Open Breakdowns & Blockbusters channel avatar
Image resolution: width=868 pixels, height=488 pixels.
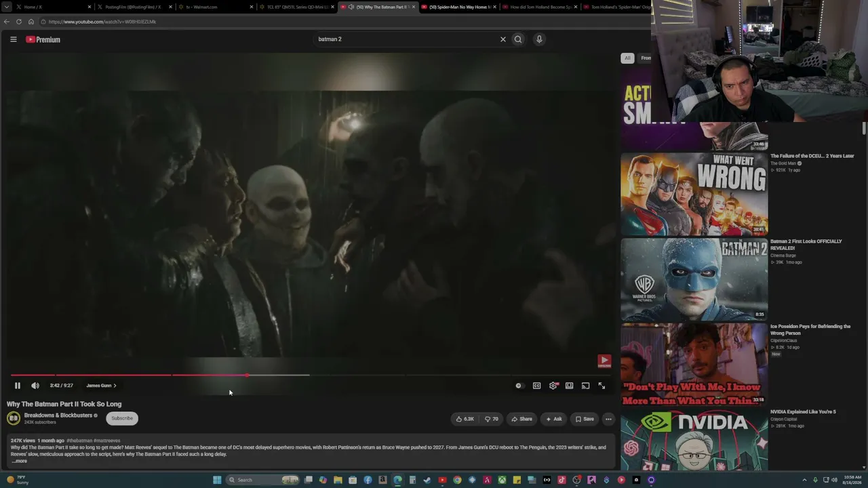[x=14, y=418]
